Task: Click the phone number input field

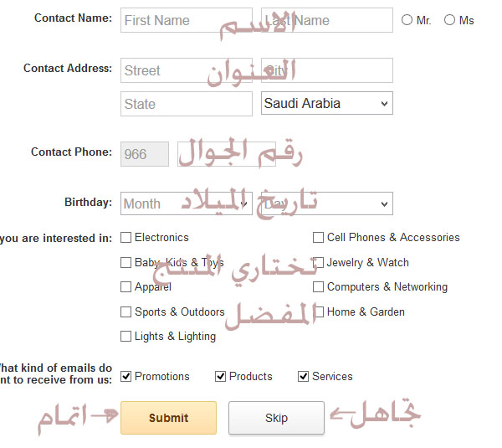Action: pyautogui.click(x=226, y=153)
